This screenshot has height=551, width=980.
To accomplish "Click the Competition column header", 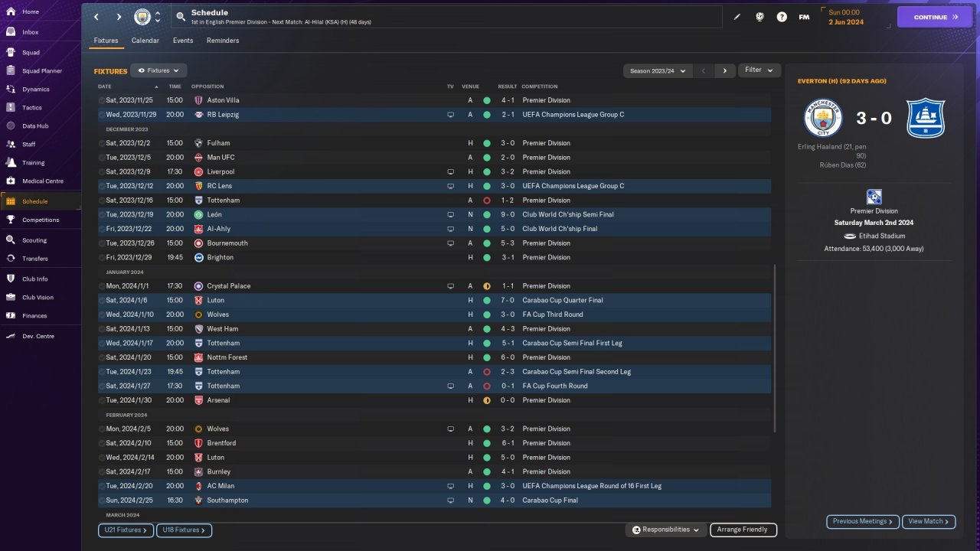I will point(540,86).
